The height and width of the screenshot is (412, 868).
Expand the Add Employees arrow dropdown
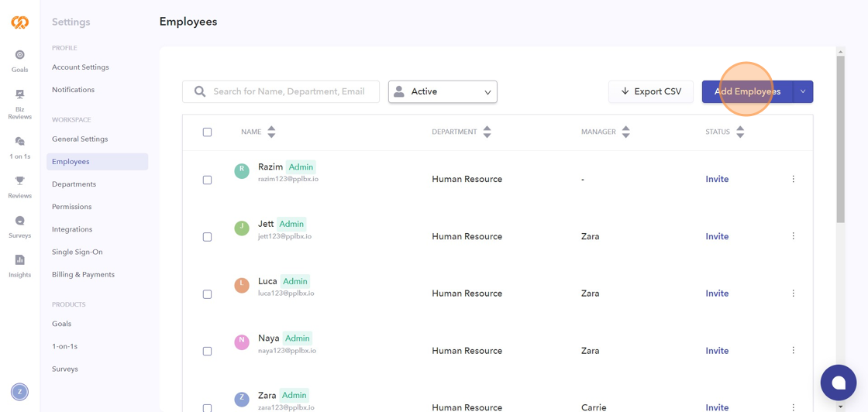coord(803,91)
